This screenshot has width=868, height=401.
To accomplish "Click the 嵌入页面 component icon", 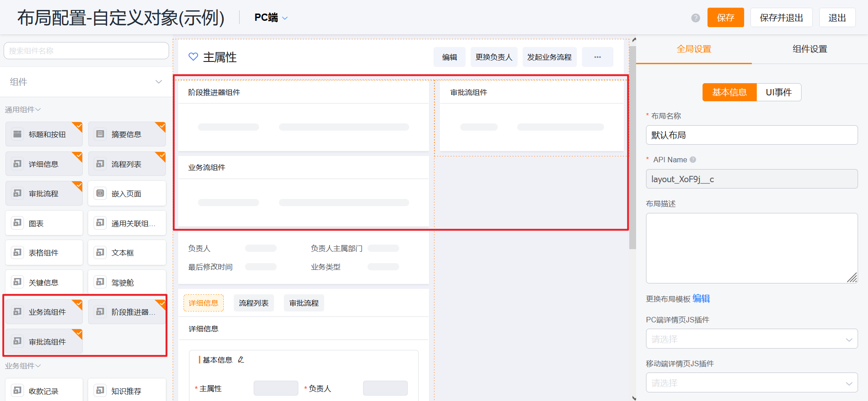I will pyautogui.click(x=100, y=193).
